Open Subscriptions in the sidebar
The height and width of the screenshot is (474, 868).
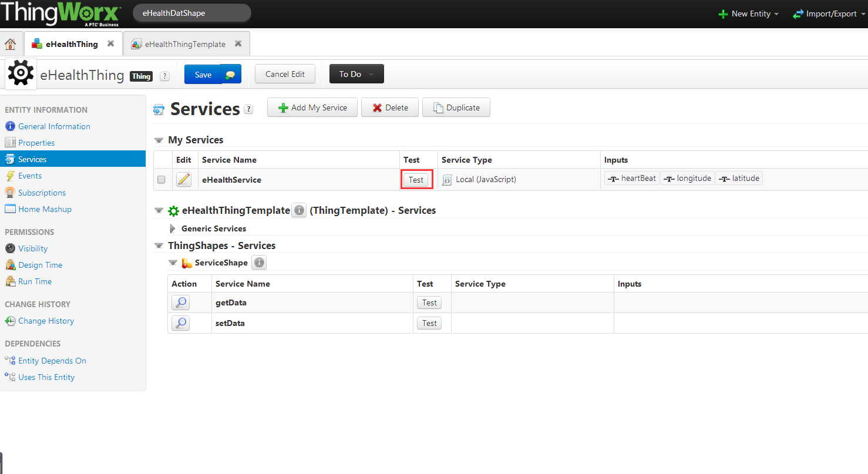42,193
